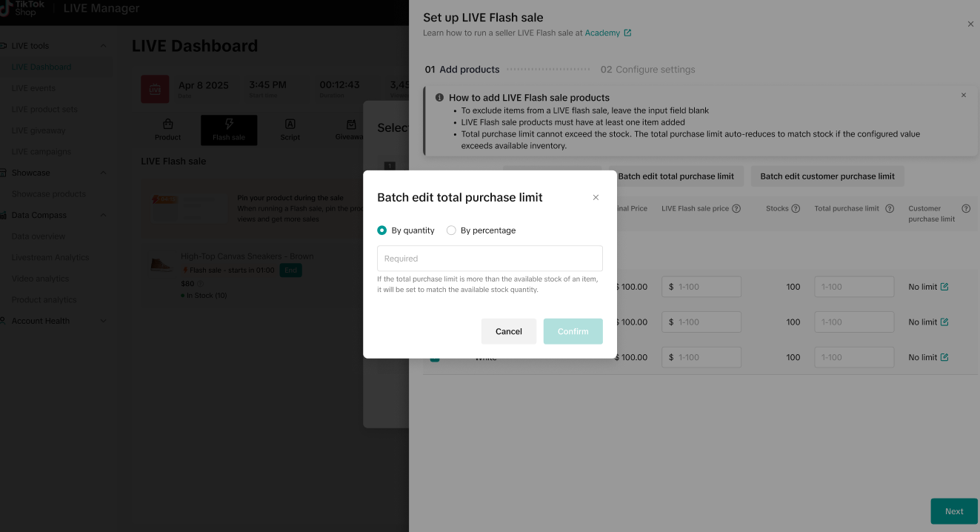The image size is (980, 532).
Task: Click the LIVE Flash sale price help icon
Action: click(736, 209)
